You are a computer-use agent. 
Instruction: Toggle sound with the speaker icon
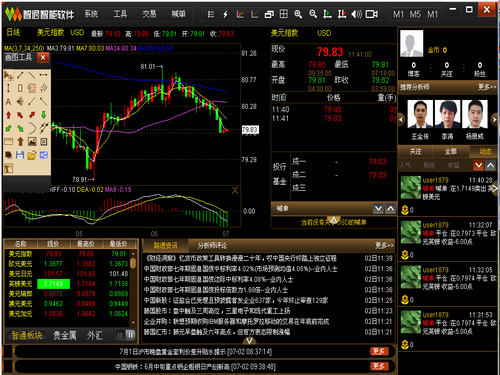tap(356, 14)
